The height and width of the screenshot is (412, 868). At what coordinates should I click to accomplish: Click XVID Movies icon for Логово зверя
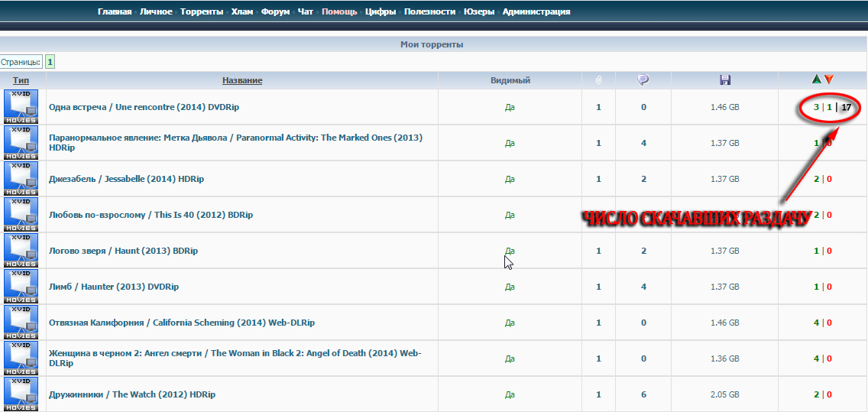(21, 251)
